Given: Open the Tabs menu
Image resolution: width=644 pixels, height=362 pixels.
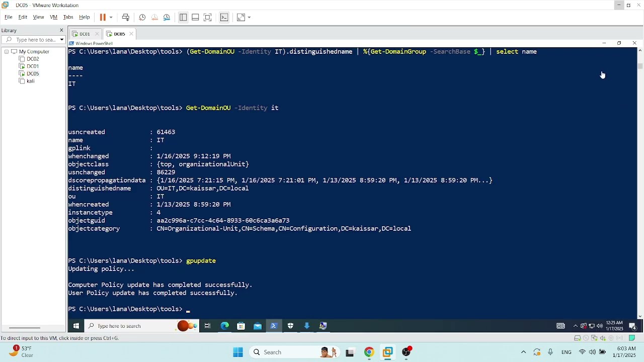Looking at the screenshot, I should point(68,17).
